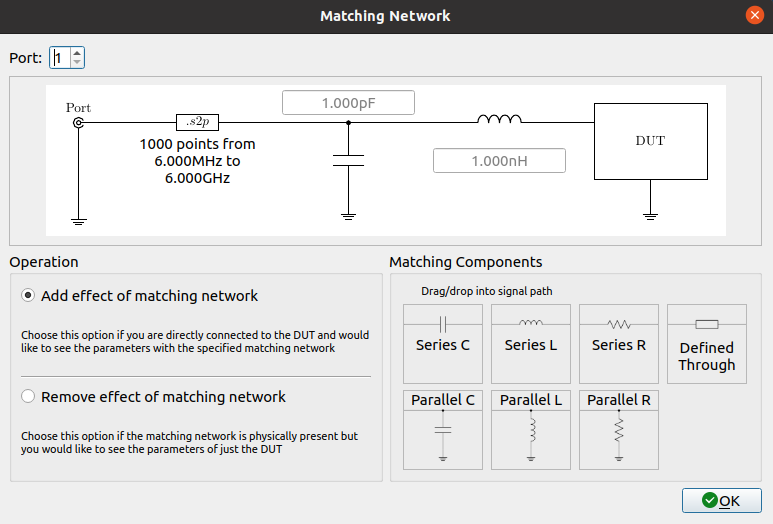773x524 pixels.
Task: Enable Add effect of matching network
Action: [28, 296]
